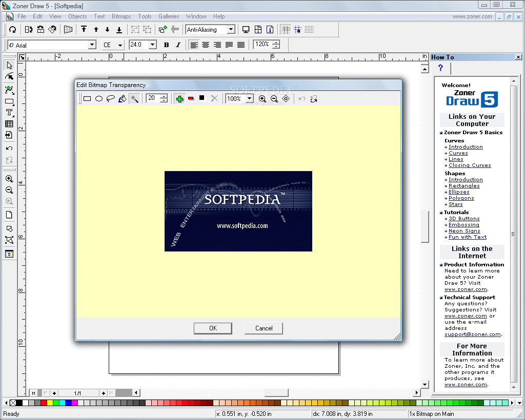Click the question mark How To tab
The width and height of the screenshot is (525, 420).
[440, 68]
